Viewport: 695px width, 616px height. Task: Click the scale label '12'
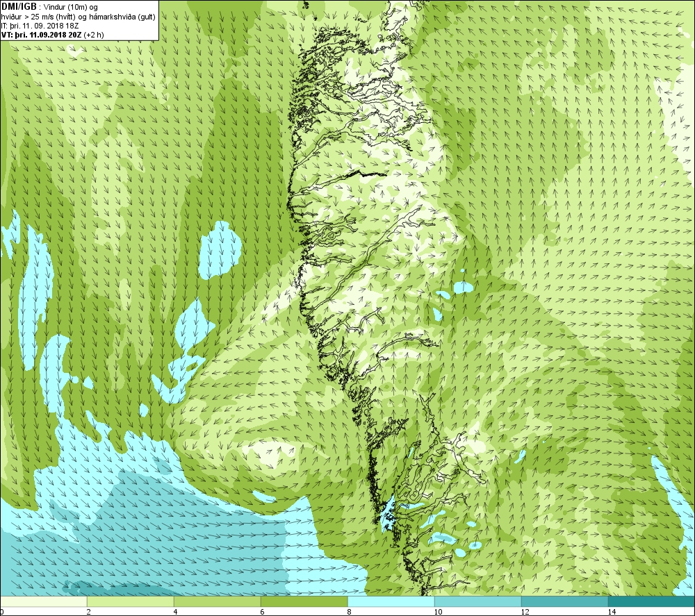click(525, 612)
